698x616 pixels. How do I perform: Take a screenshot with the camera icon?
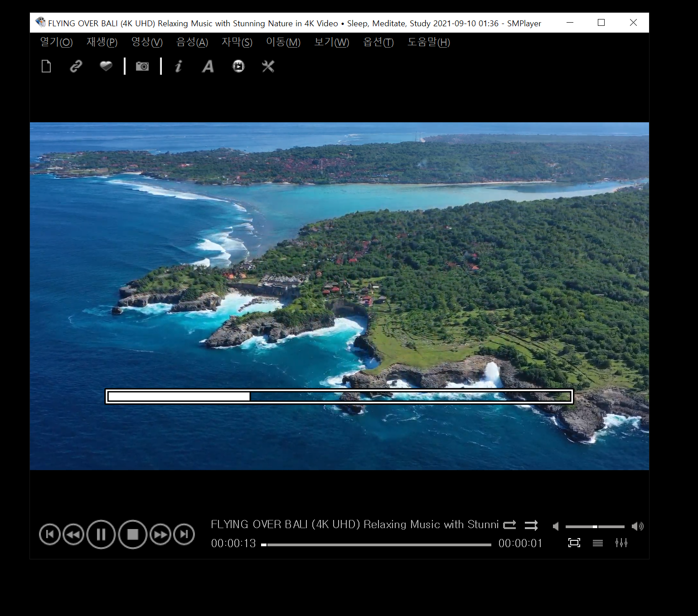pos(142,67)
